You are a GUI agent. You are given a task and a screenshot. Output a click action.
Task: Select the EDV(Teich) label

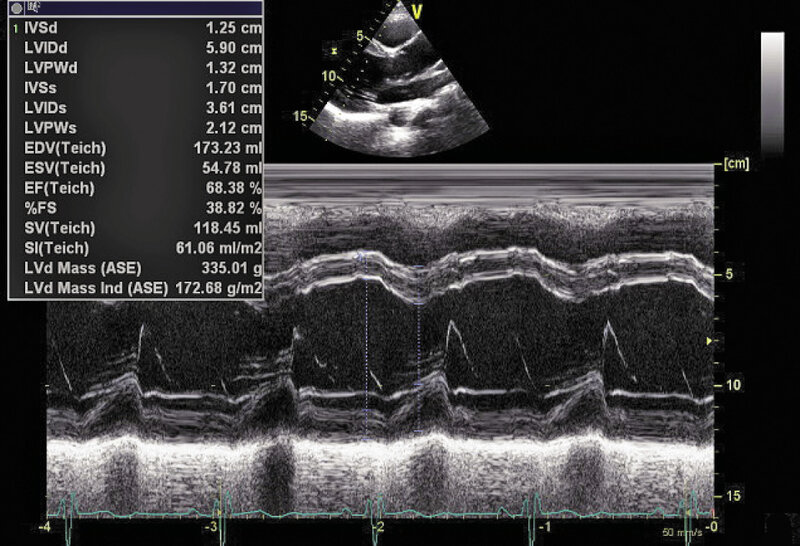point(65,148)
